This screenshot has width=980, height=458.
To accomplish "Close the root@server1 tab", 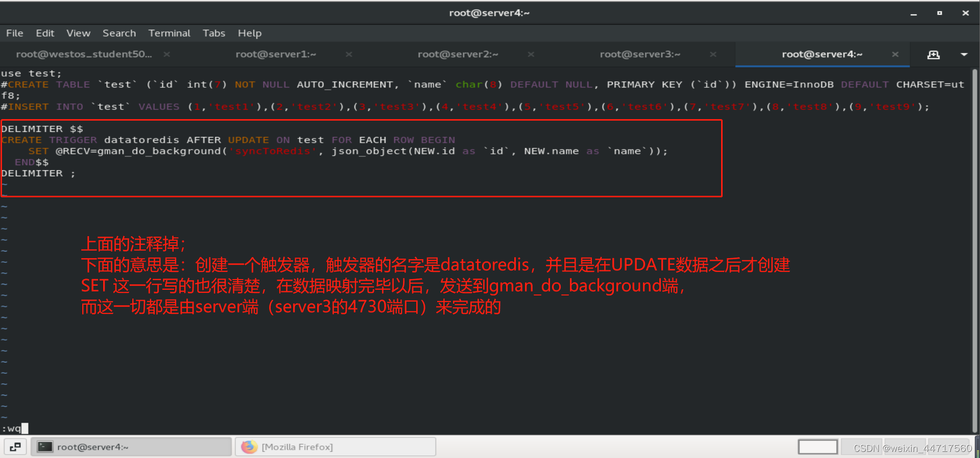I will 349,54.
